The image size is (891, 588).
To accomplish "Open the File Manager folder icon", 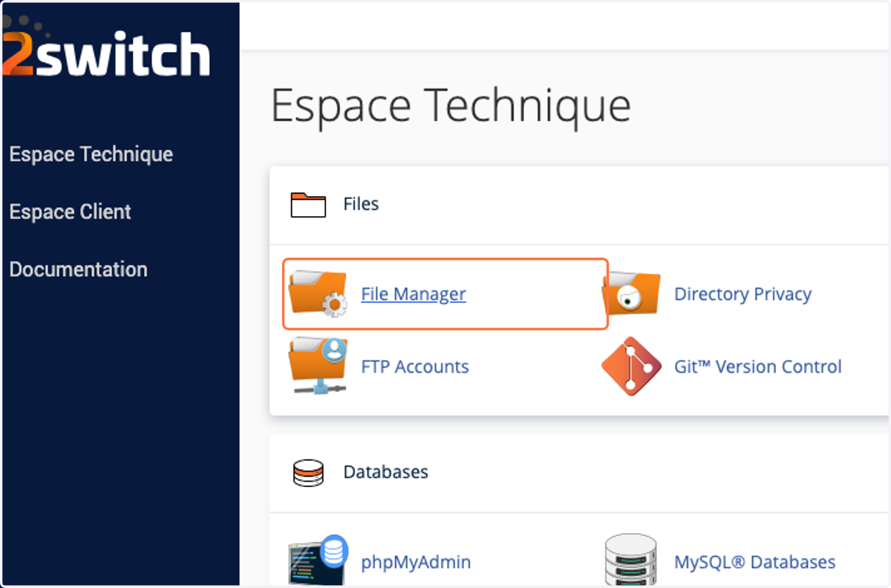I will pos(318,294).
